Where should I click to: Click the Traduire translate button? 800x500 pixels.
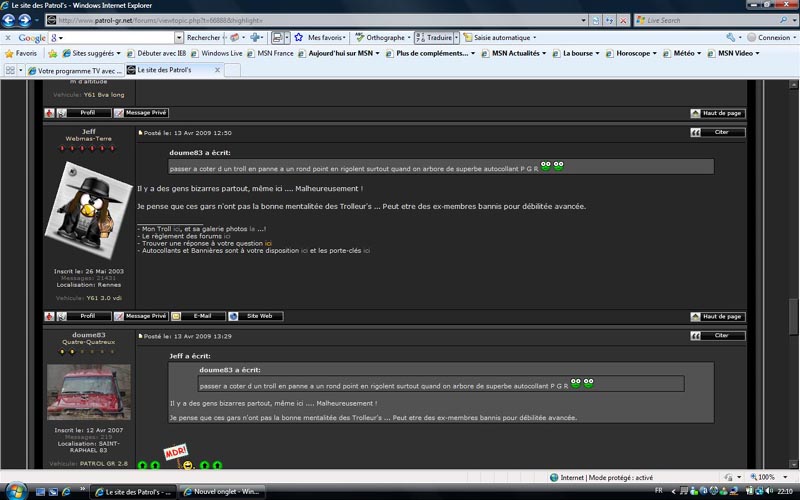coord(434,38)
